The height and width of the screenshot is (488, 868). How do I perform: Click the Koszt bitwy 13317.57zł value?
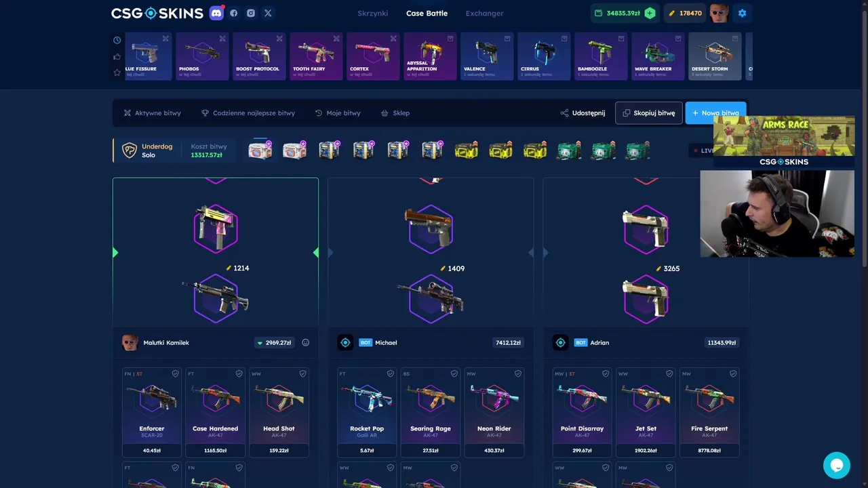point(206,155)
